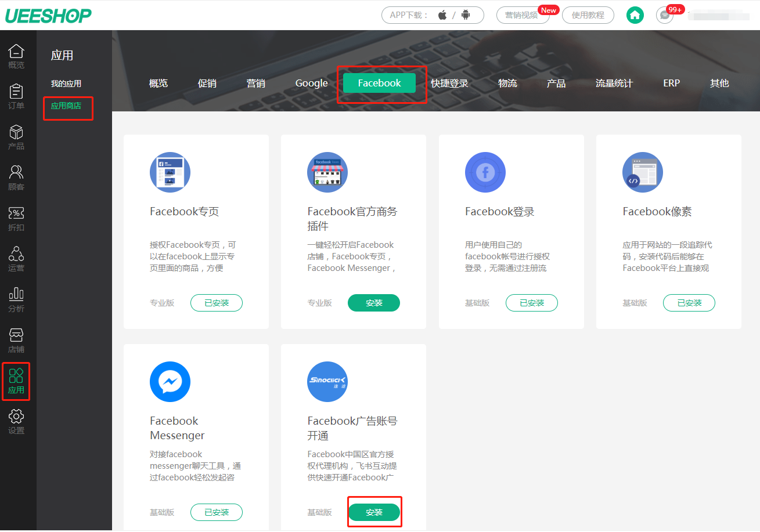
Task: Open the 店铺 store sidebar icon
Action: click(16, 341)
